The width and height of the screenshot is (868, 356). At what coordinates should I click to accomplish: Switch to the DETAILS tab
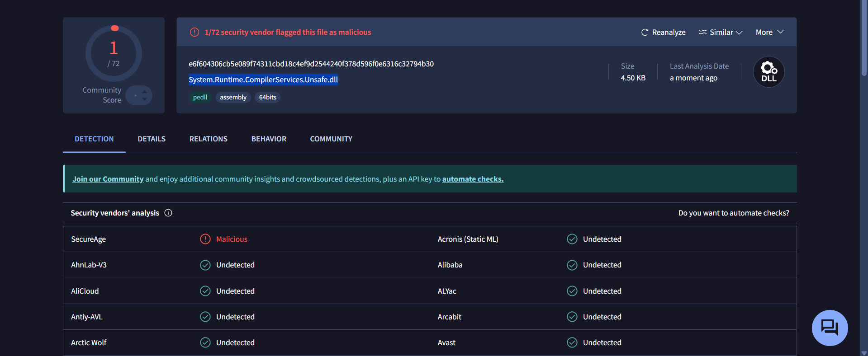point(152,139)
